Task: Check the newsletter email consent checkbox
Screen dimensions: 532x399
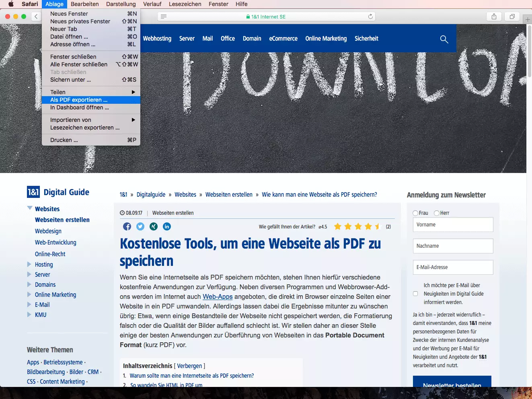Action: [415, 294]
